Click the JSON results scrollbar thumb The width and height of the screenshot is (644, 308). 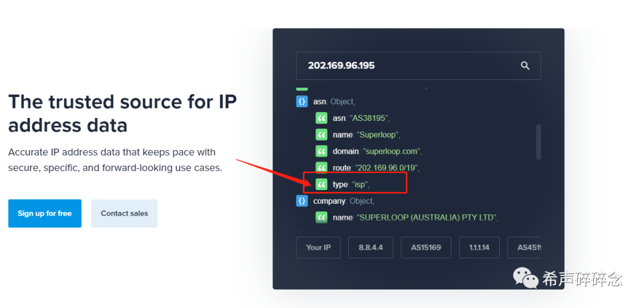[538, 142]
